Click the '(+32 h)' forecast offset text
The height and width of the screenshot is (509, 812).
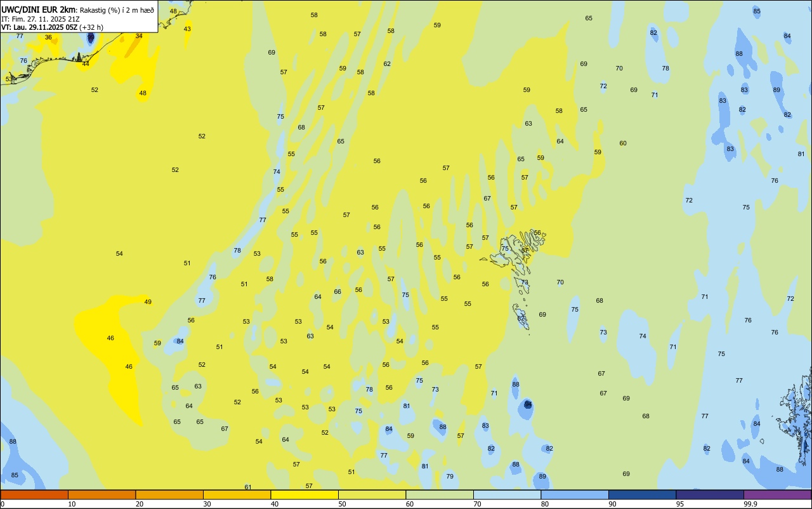pyautogui.click(x=91, y=27)
